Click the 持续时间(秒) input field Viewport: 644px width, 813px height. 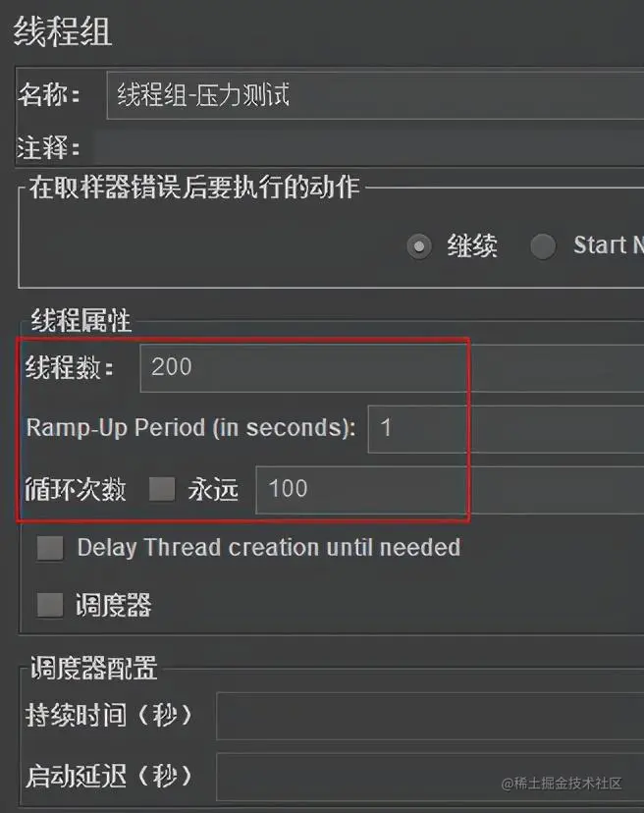click(430, 716)
